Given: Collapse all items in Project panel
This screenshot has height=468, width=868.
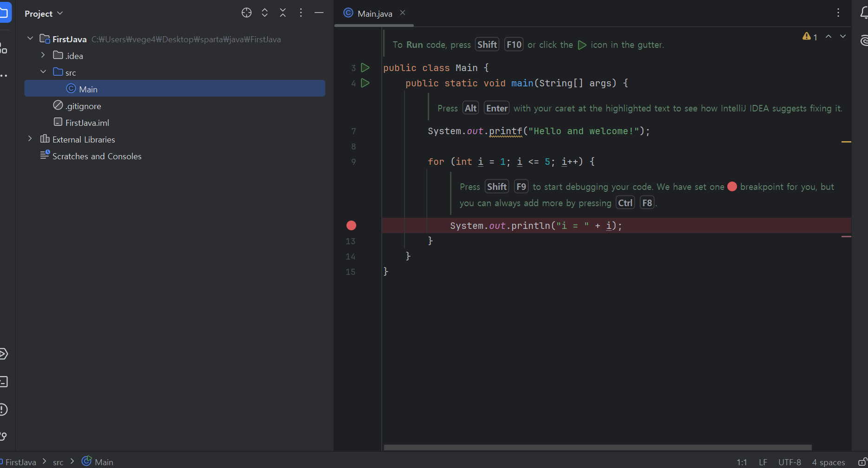Looking at the screenshot, I should [283, 13].
